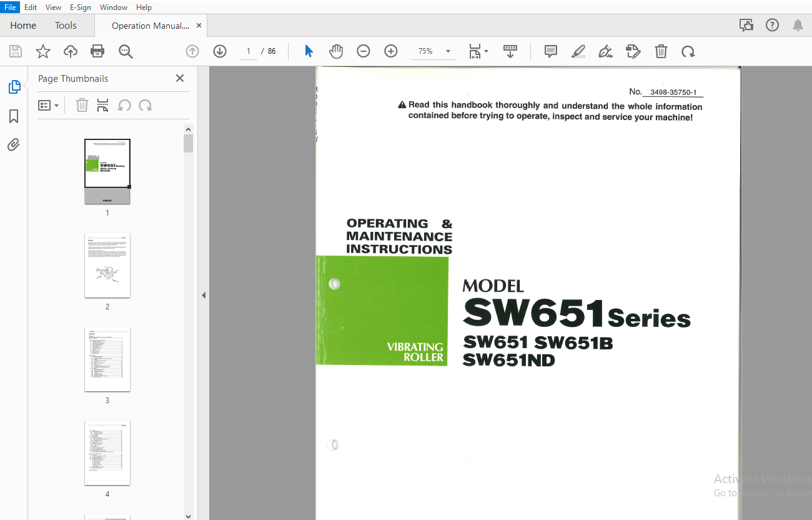Open the View menu
The image size is (812, 520).
coord(53,7)
